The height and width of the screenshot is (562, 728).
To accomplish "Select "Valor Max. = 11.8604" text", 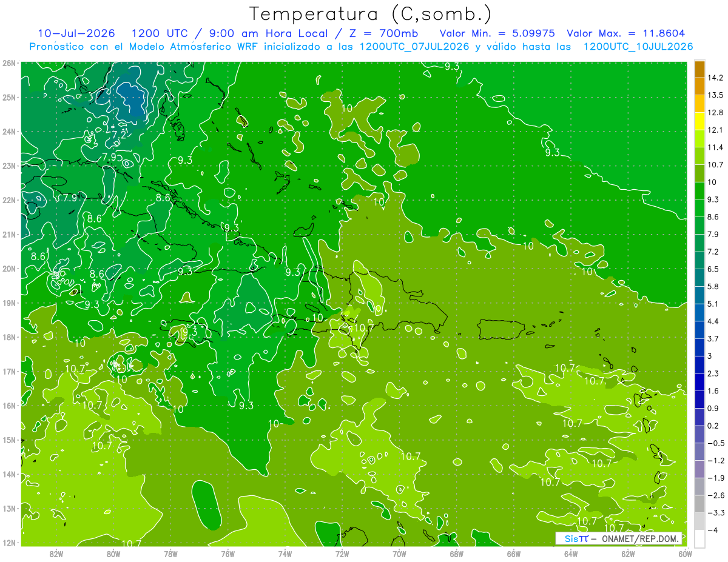I will pos(625,33).
